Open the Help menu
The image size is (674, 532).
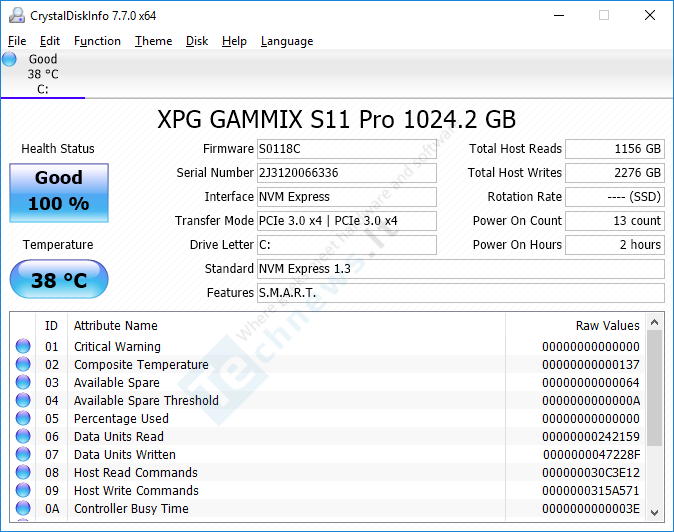(234, 41)
